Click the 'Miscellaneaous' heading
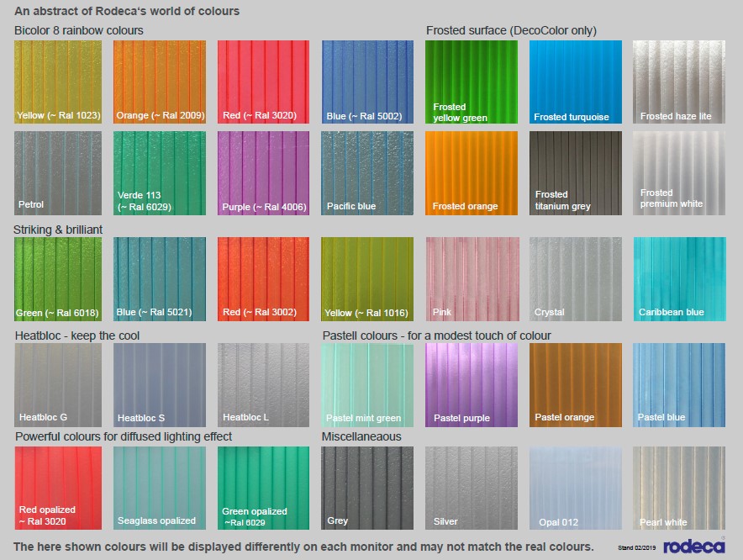This screenshot has height=560, width=743. pyautogui.click(x=361, y=436)
